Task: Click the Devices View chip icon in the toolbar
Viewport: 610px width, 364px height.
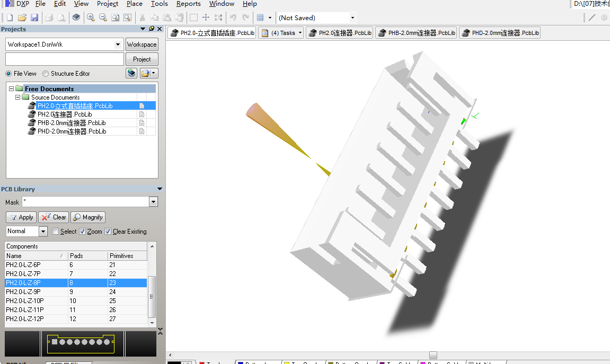Action: [76, 17]
